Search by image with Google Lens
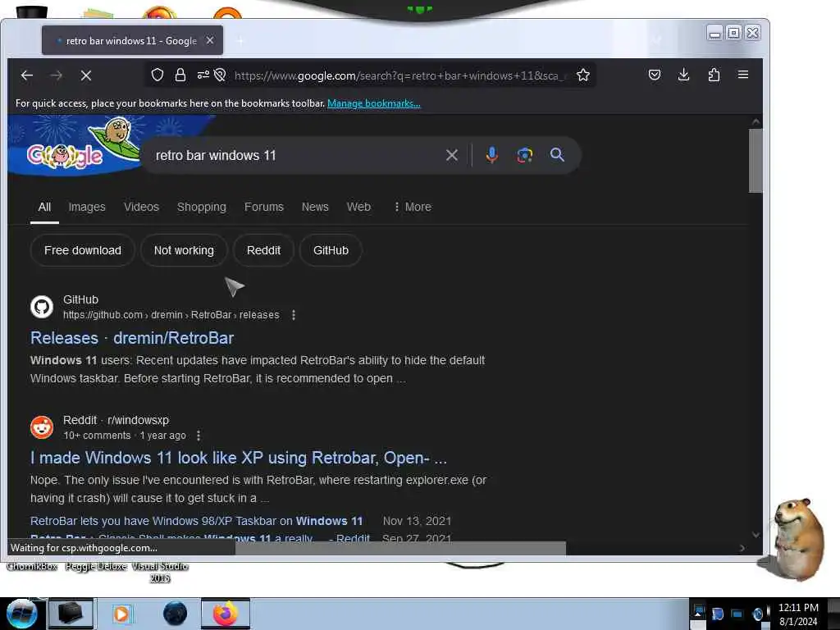 (524, 155)
